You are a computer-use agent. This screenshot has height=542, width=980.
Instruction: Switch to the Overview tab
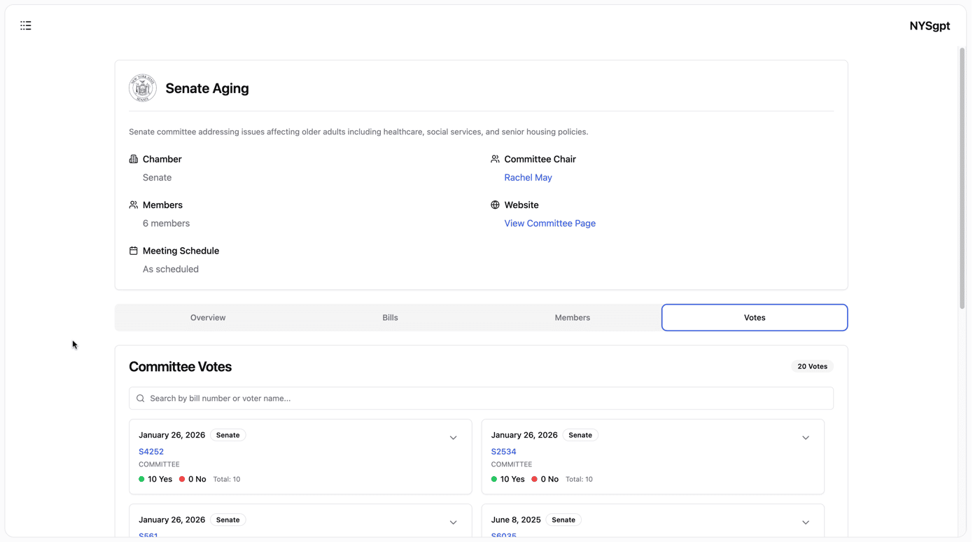pyautogui.click(x=208, y=318)
